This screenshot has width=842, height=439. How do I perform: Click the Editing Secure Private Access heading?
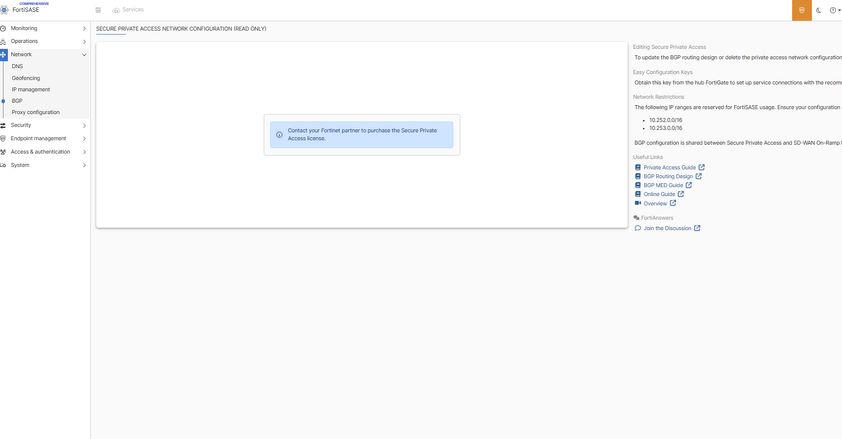pos(670,47)
